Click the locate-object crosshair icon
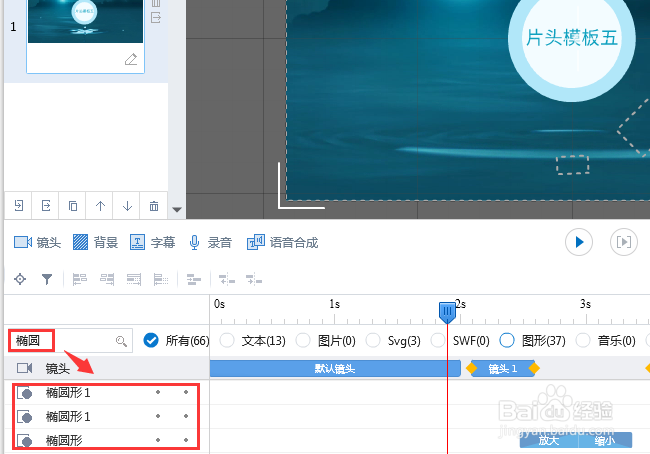Image resolution: width=650 pixels, height=454 pixels. click(20, 279)
